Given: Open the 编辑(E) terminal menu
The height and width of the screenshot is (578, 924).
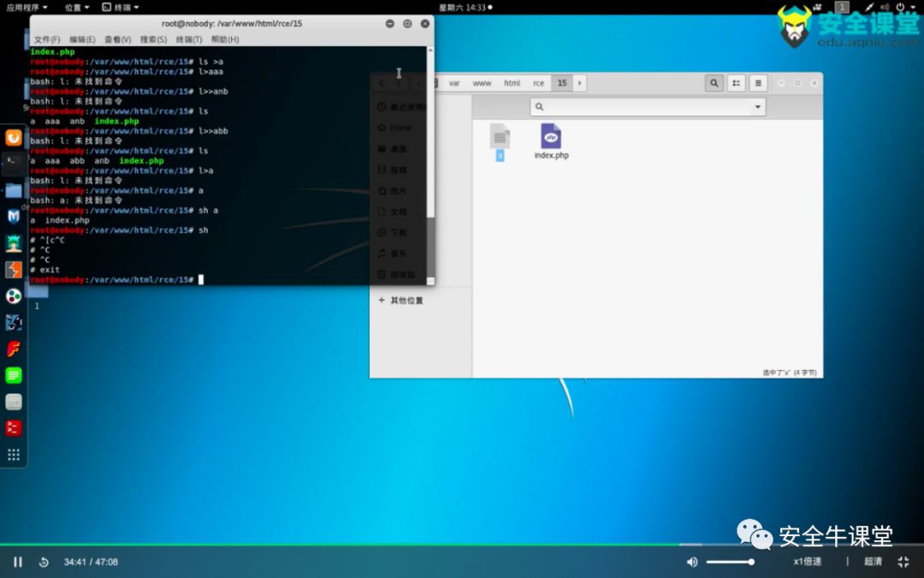Looking at the screenshot, I should (x=82, y=39).
